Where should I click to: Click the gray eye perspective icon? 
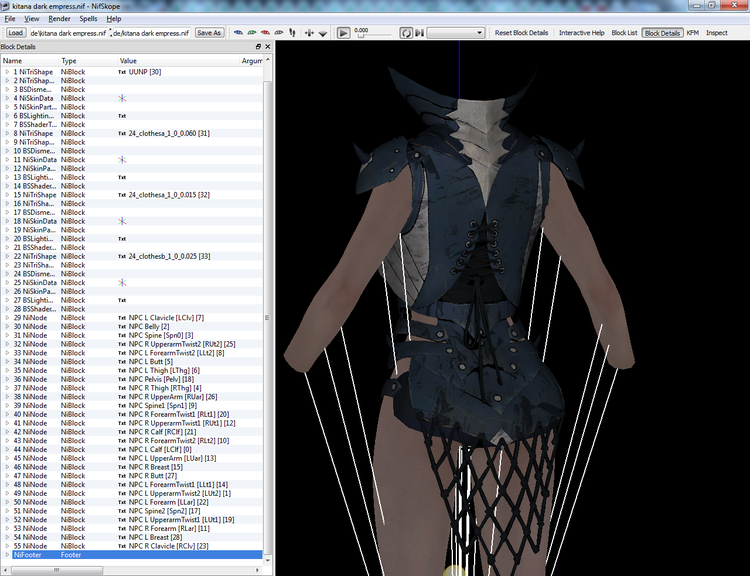(x=278, y=33)
